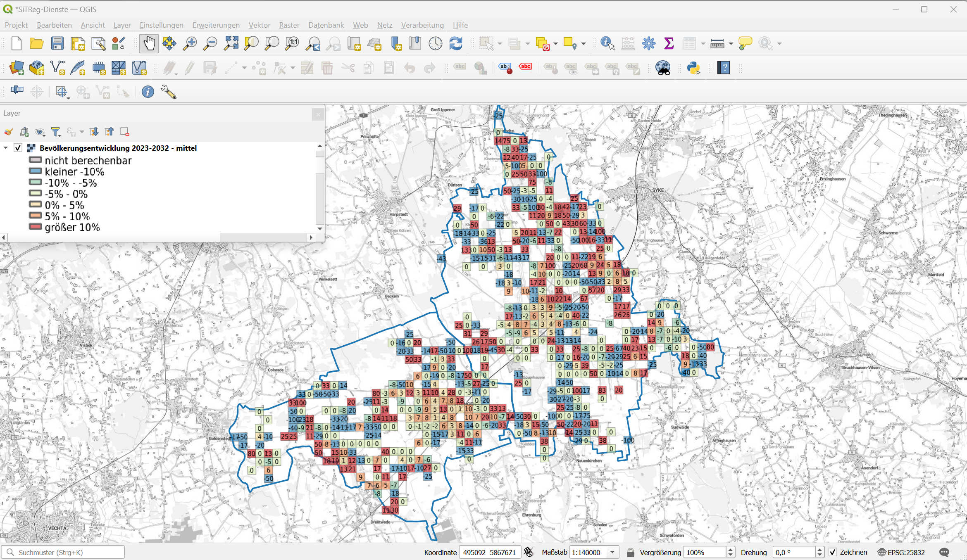Click the blue info icon in third toolbar
The width and height of the screenshot is (967, 560).
(148, 92)
